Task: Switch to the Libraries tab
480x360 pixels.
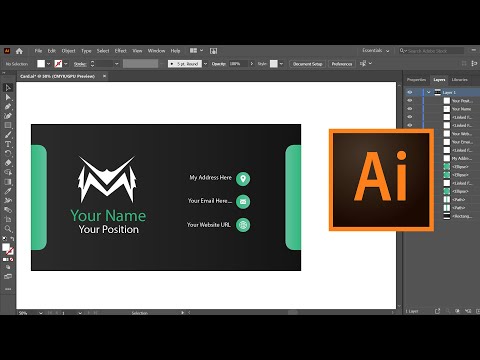Action: [x=459, y=80]
